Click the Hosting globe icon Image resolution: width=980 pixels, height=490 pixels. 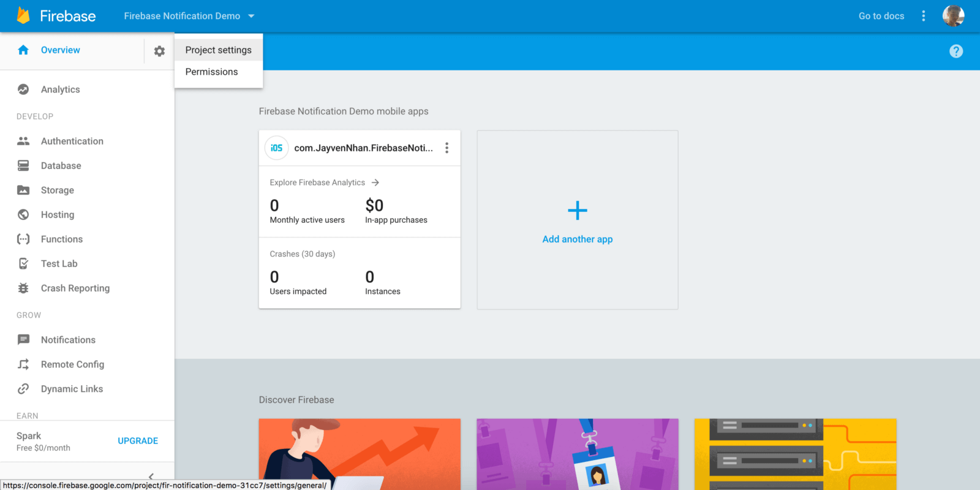(23, 214)
